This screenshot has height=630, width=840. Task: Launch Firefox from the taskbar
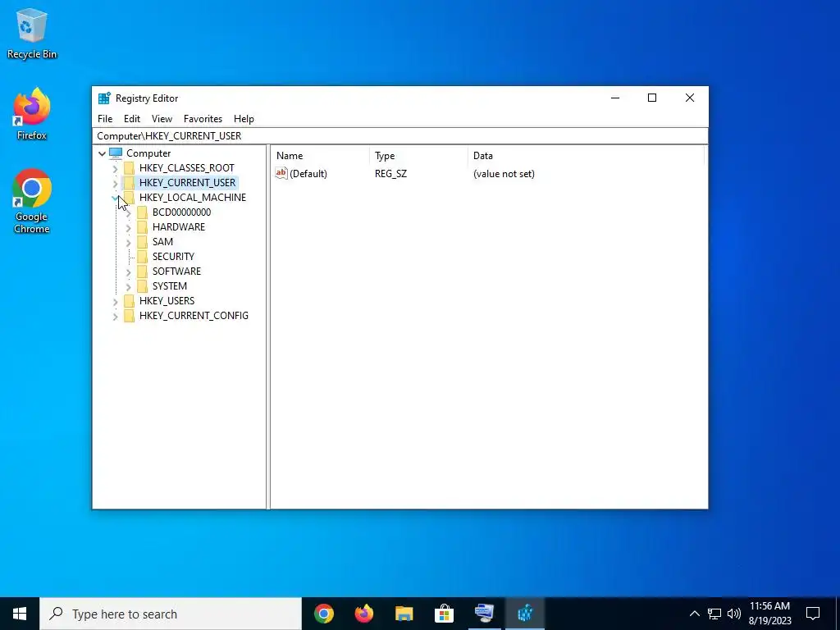tap(363, 614)
